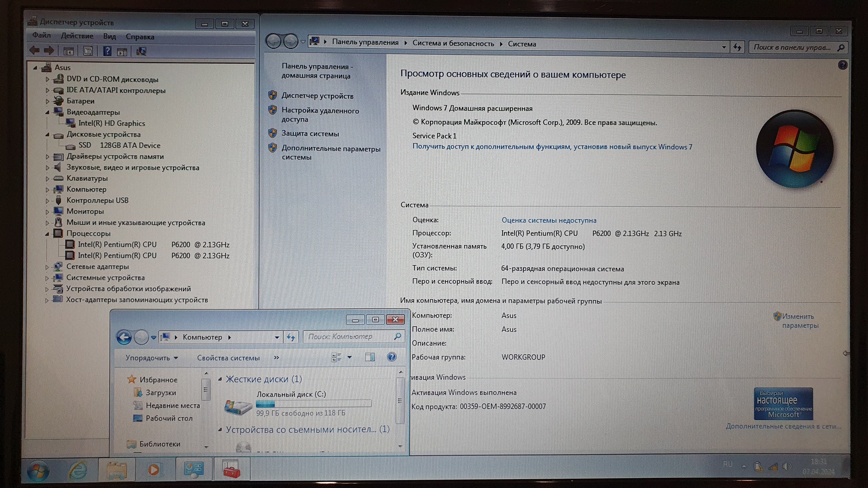Click the Защита системы link
The width and height of the screenshot is (868, 488).
310,134
